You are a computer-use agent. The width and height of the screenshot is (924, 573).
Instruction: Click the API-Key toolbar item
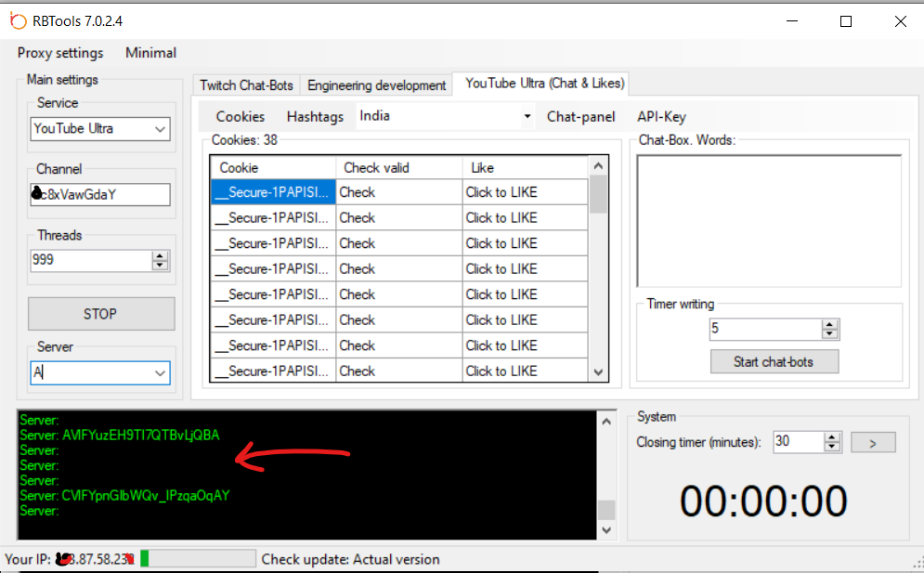coord(661,117)
